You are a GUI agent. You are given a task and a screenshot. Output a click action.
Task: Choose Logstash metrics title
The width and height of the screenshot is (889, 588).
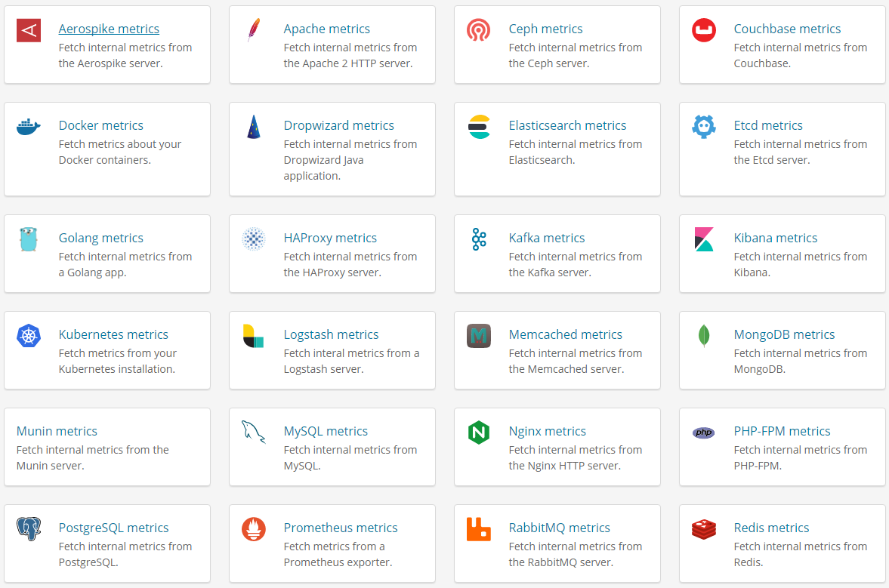[331, 335]
